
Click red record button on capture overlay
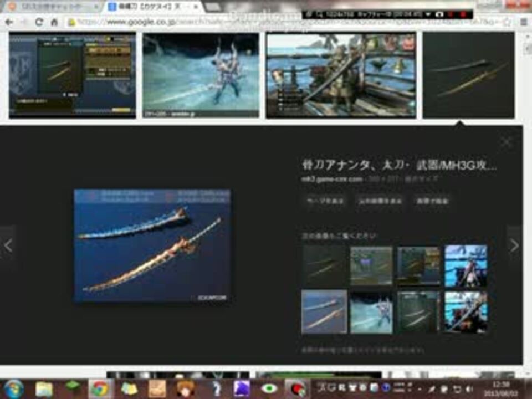coord(463,14)
